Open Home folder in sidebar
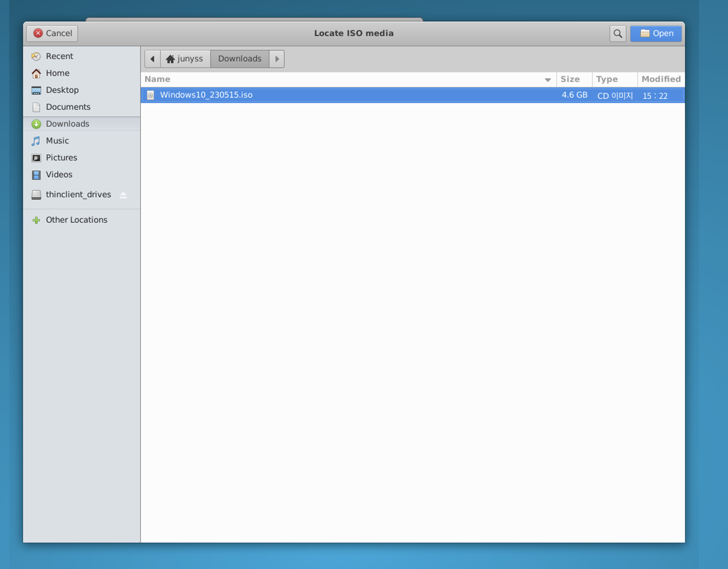 (x=57, y=73)
